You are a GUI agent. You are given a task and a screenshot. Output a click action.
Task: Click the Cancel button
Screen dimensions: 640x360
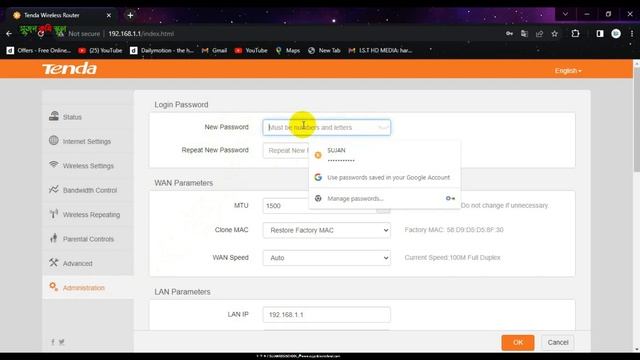(558, 342)
